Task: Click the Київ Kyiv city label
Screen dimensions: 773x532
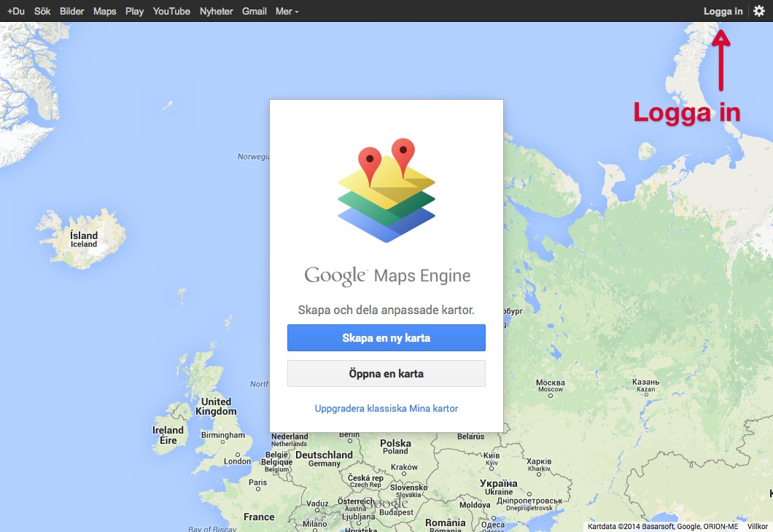Action: [492, 458]
